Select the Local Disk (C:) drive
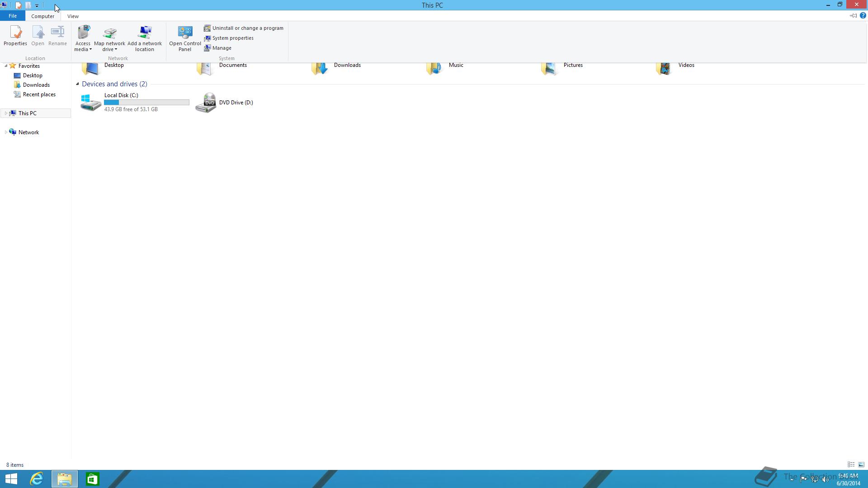Image resolution: width=868 pixels, height=488 pixels. click(x=121, y=95)
